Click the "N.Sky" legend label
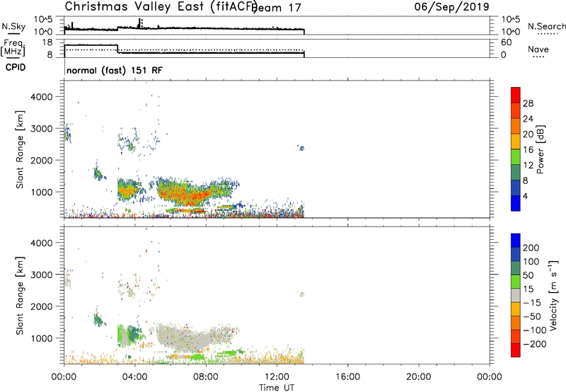 pyautogui.click(x=13, y=26)
